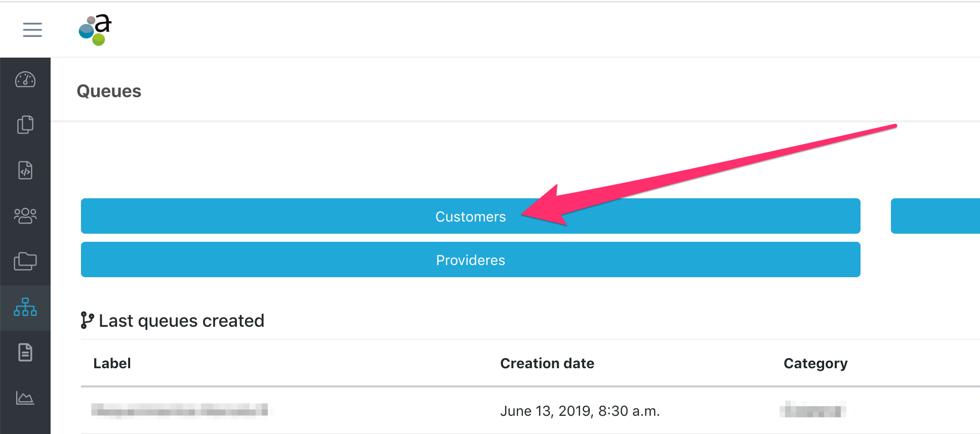Viewport: 980px width, 434px height.
Task: Click the app logo in header
Action: point(95,30)
